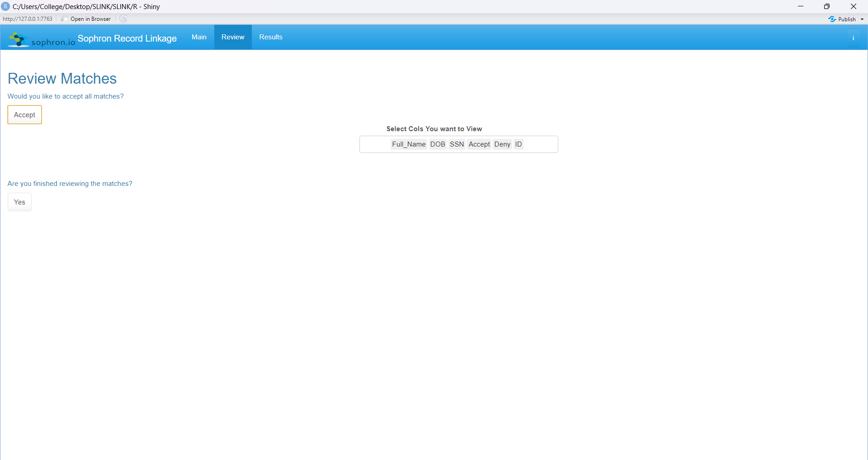Click the R Shiny icon in title bar

tap(5, 6)
